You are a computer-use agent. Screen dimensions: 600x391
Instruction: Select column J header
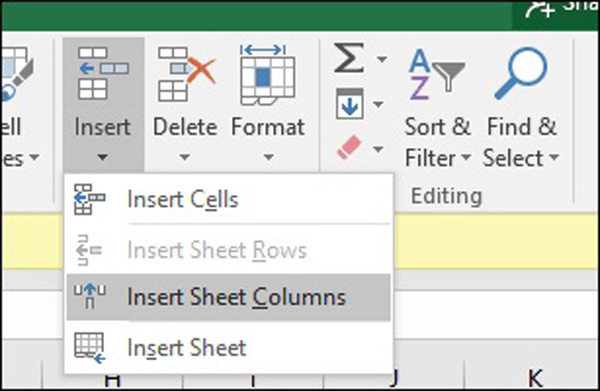click(x=393, y=380)
